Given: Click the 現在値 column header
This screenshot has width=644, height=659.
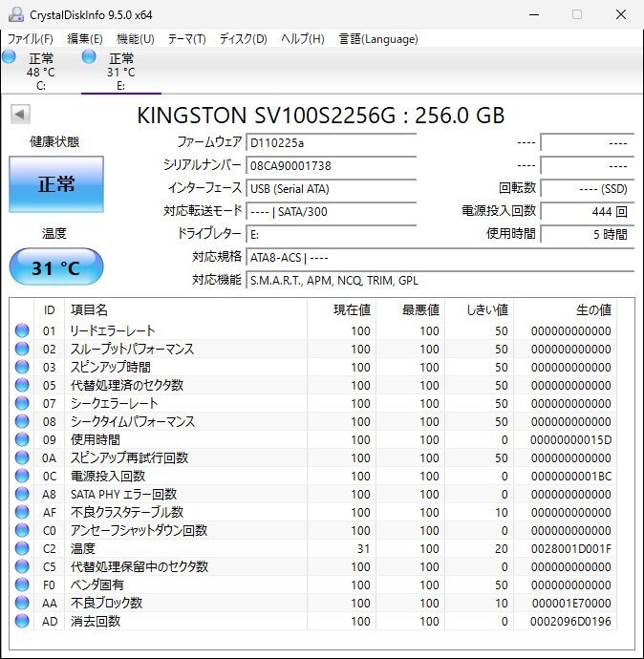Looking at the screenshot, I should [x=341, y=309].
